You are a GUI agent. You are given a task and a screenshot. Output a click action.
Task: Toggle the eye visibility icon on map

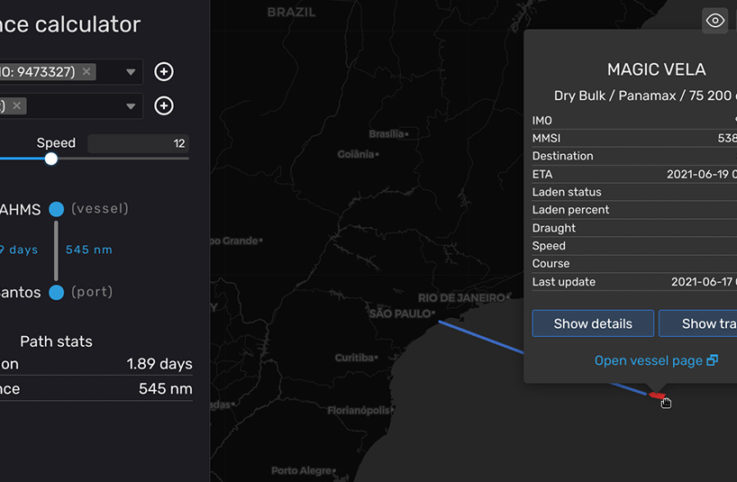click(715, 21)
